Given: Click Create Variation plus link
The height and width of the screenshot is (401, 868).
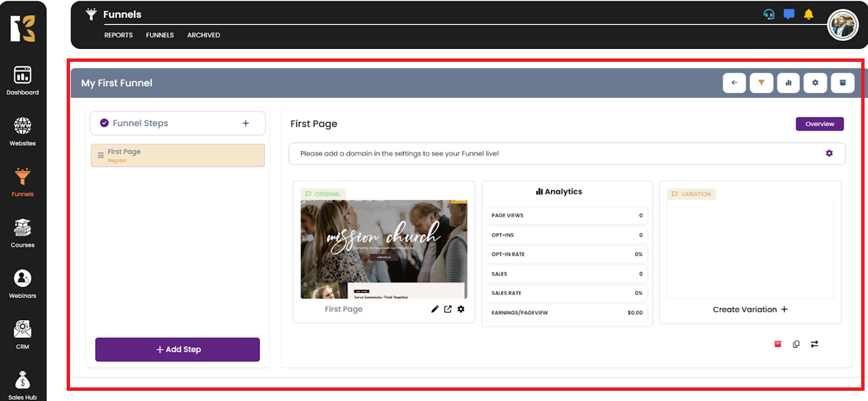Looking at the screenshot, I should click(750, 309).
